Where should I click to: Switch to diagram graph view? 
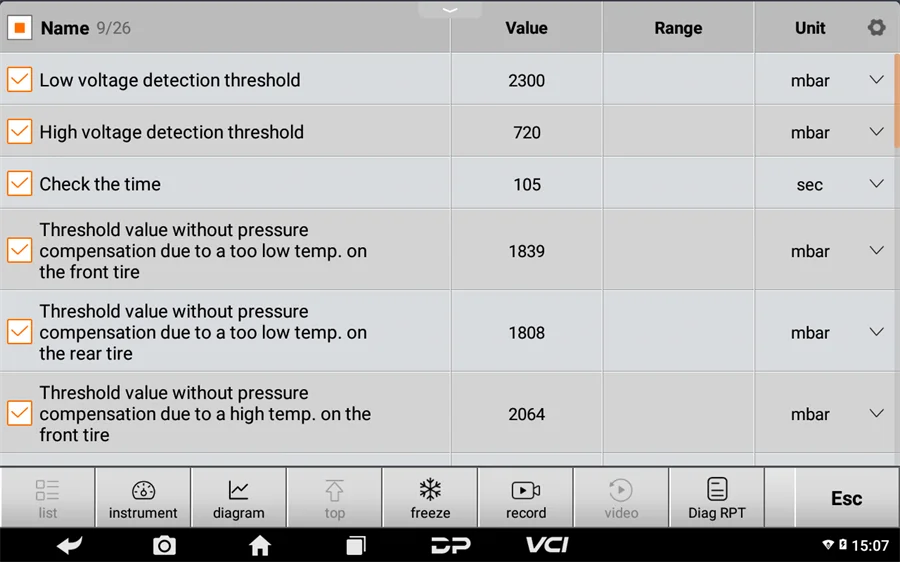pyautogui.click(x=239, y=498)
